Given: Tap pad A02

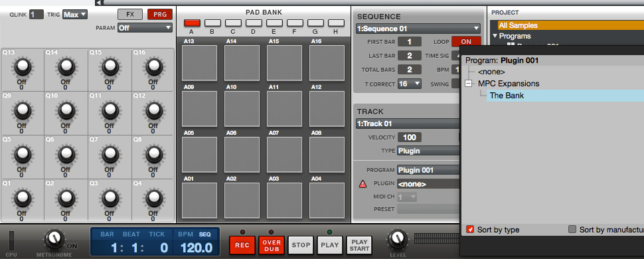Looking at the screenshot, I should [x=242, y=200].
